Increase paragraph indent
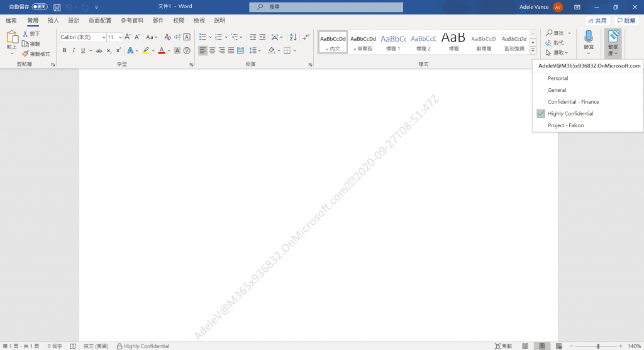This screenshot has height=350, width=644. point(262,37)
